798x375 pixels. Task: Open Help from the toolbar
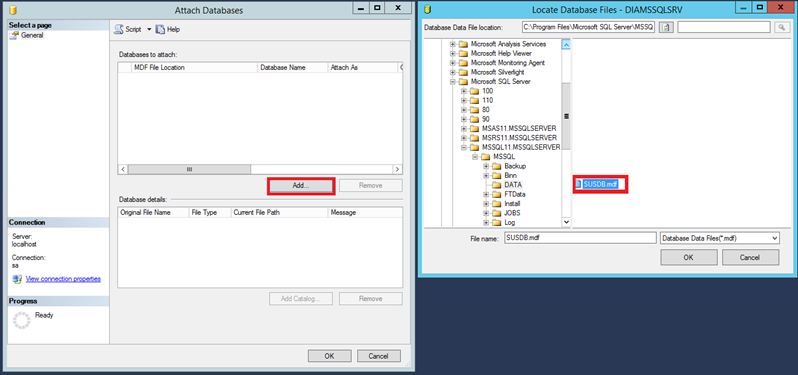pos(168,30)
